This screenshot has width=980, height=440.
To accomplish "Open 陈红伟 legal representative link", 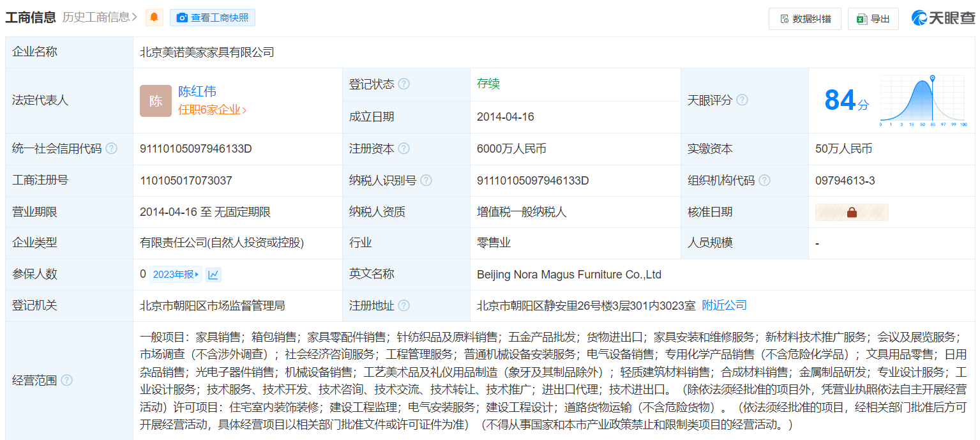I will pyautogui.click(x=197, y=92).
